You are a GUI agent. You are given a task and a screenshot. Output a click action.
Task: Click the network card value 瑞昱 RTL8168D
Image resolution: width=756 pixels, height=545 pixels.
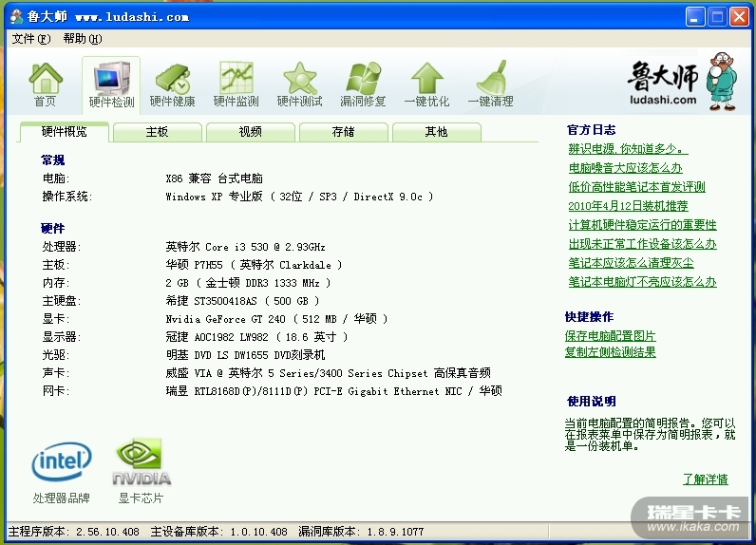coord(333,391)
